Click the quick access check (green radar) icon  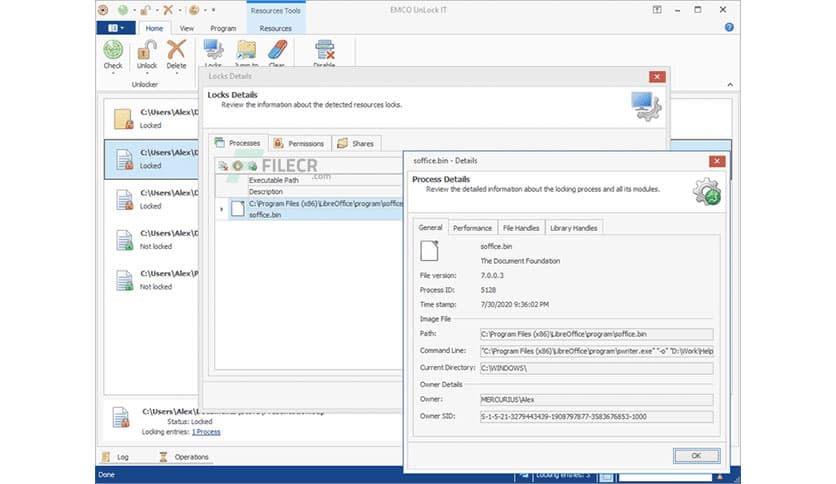click(x=123, y=10)
